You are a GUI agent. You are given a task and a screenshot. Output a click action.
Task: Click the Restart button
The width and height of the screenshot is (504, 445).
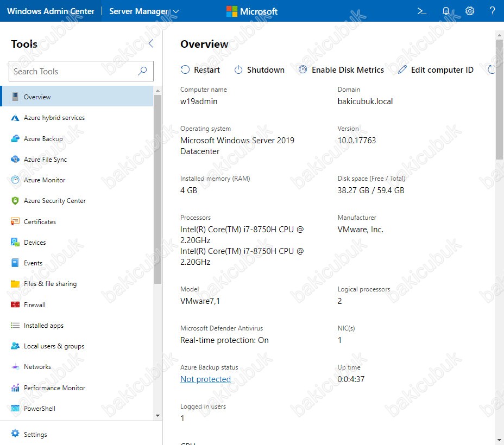[200, 69]
